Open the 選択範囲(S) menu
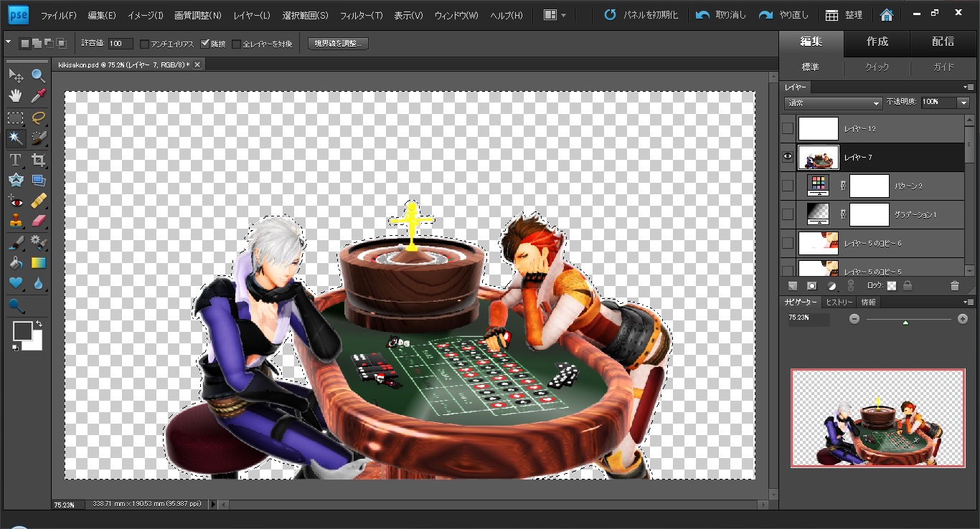Screen dimensions: 980x529 coord(305,15)
